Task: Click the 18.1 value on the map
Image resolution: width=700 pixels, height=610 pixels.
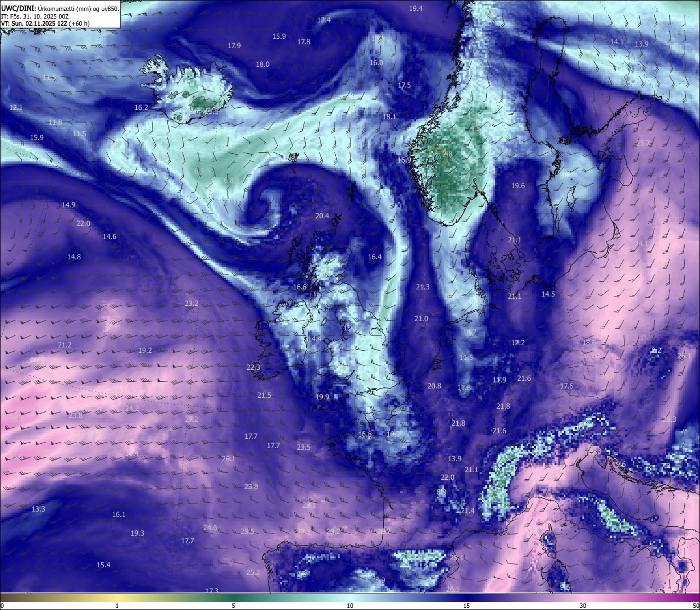Action: click(x=389, y=117)
